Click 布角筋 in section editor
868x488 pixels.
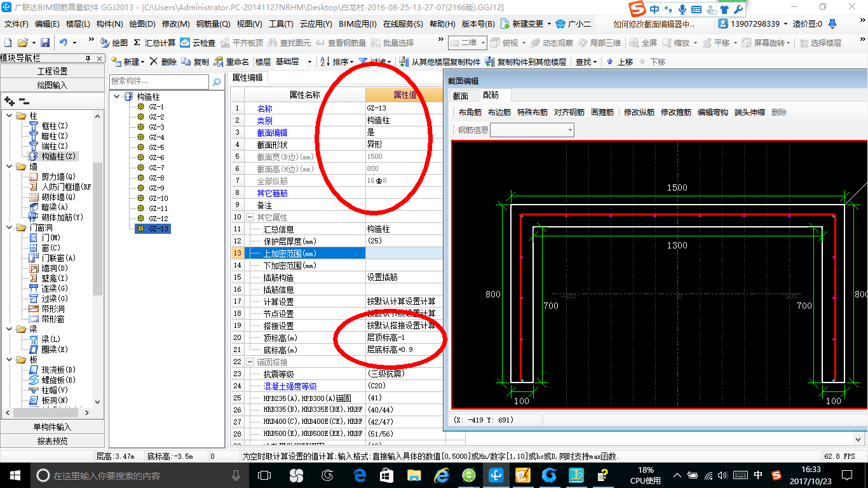pos(470,112)
